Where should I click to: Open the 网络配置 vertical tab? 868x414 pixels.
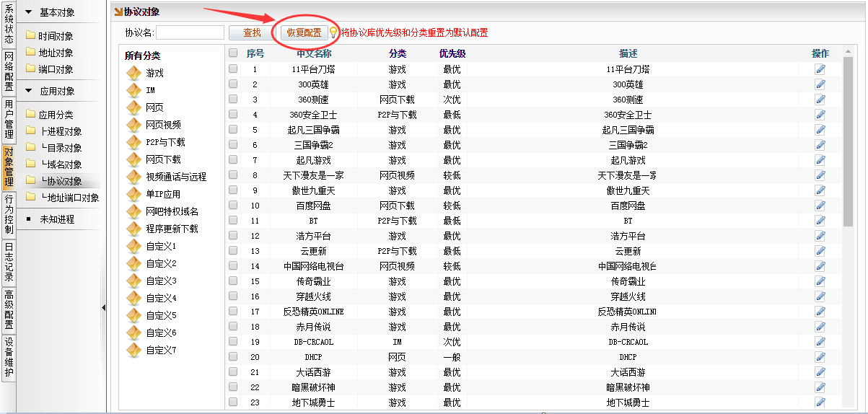(9, 71)
